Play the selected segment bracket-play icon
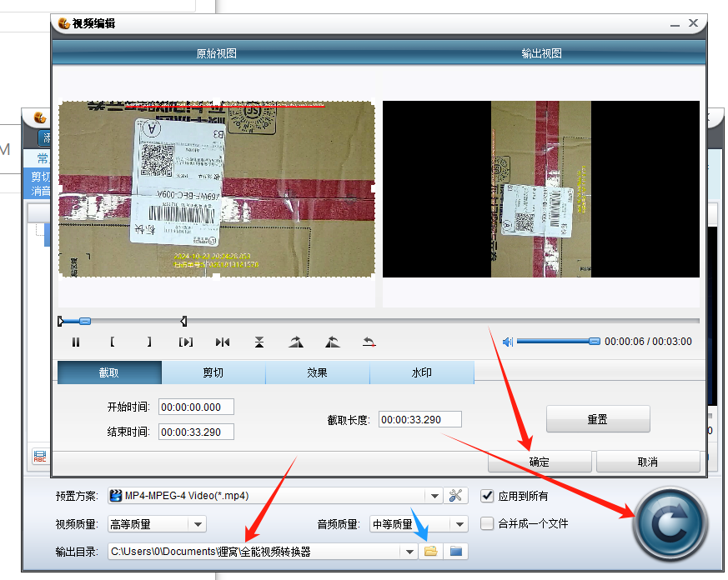 pos(186,342)
